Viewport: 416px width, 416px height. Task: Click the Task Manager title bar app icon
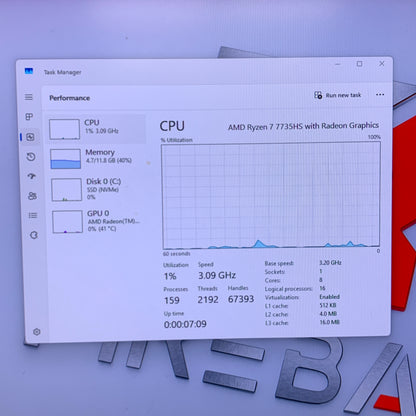29,71
